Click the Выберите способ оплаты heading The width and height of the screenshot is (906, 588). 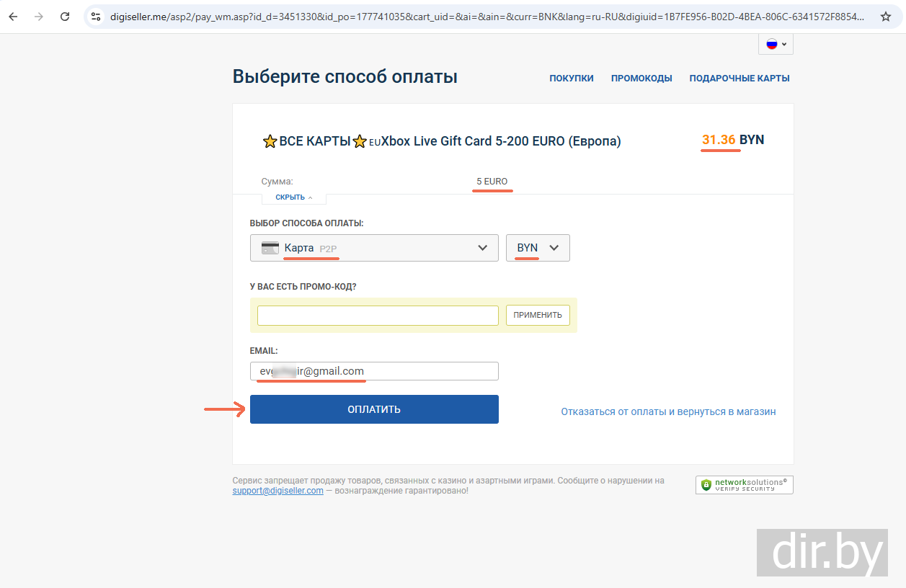345,76
